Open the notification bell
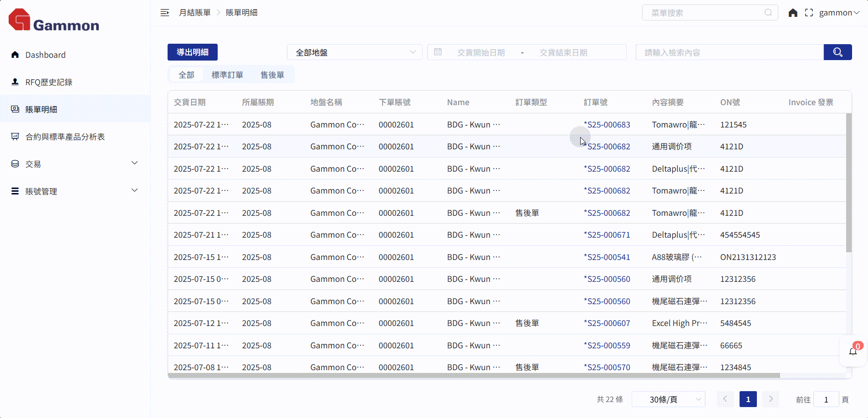Screen dimensions: 868x418 tap(853, 351)
